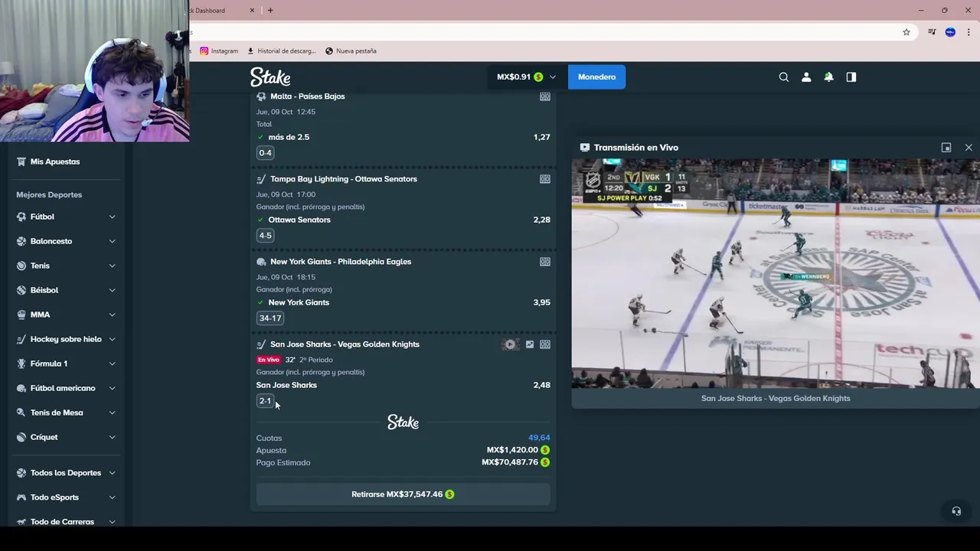The width and height of the screenshot is (980, 551).
Task: Open the Chrome three-dot menu
Action: (969, 32)
